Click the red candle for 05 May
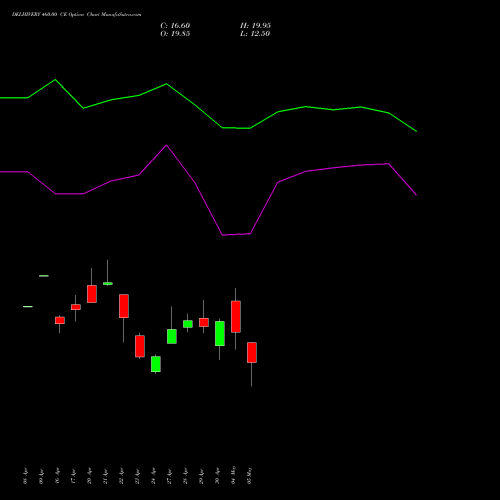 click(252, 352)
